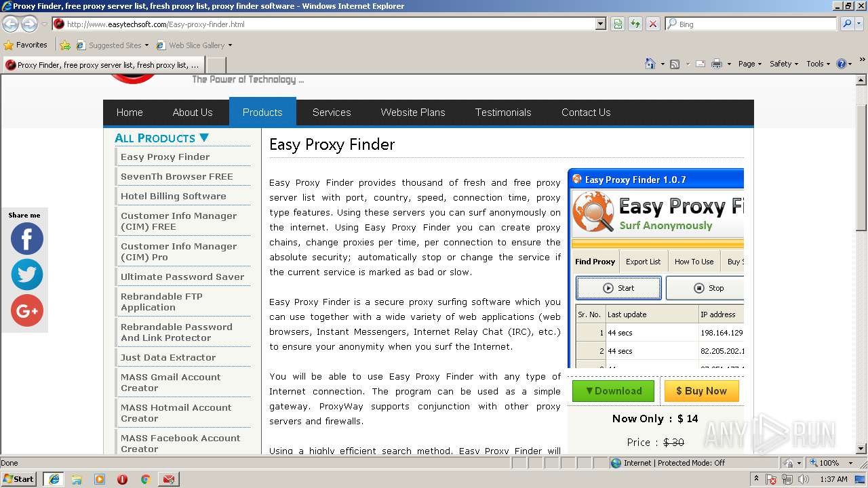Click the Easy Proxy Finder app screenshot
868x488 pixels.
[656, 269]
